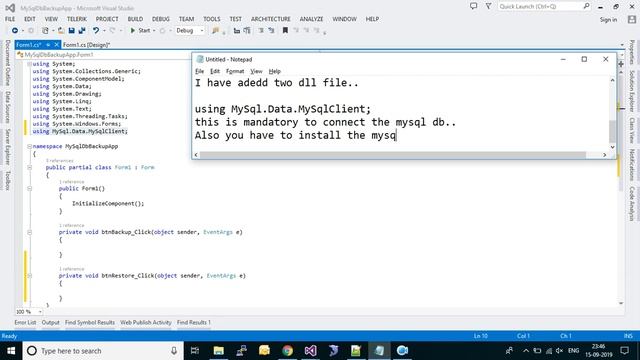Viewport: 640px width, 360px height.
Task: Click the Find in Files toolbar icon
Action: (x=216, y=31)
